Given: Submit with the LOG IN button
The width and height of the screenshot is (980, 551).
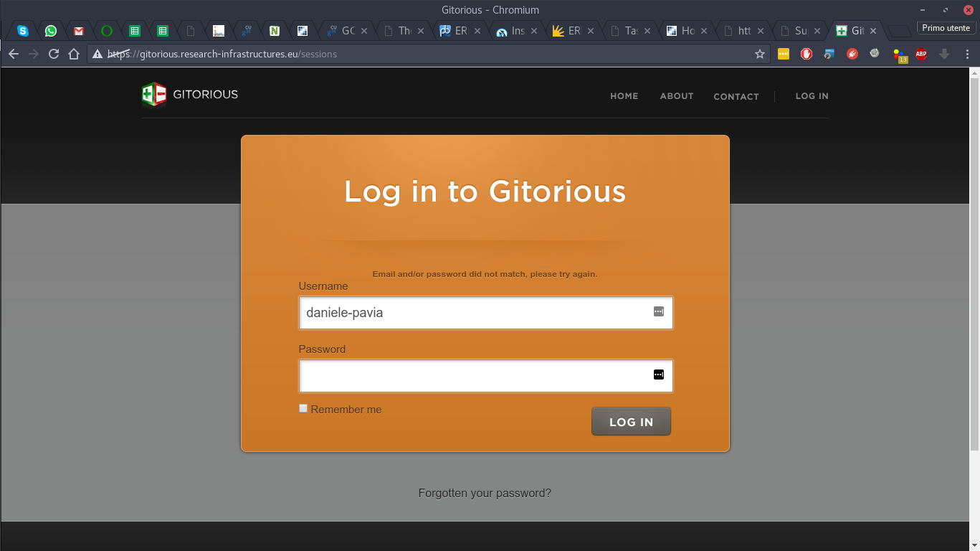Looking at the screenshot, I should (631, 422).
